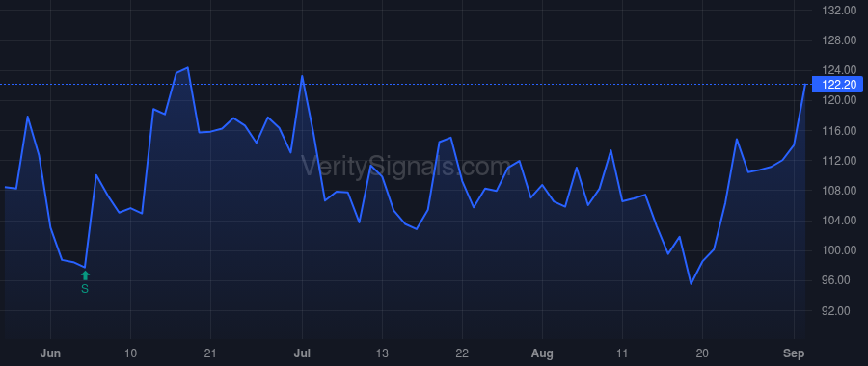868x366 pixels.
Task: Click the Jun date axis label
Action: tap(50, 353)
